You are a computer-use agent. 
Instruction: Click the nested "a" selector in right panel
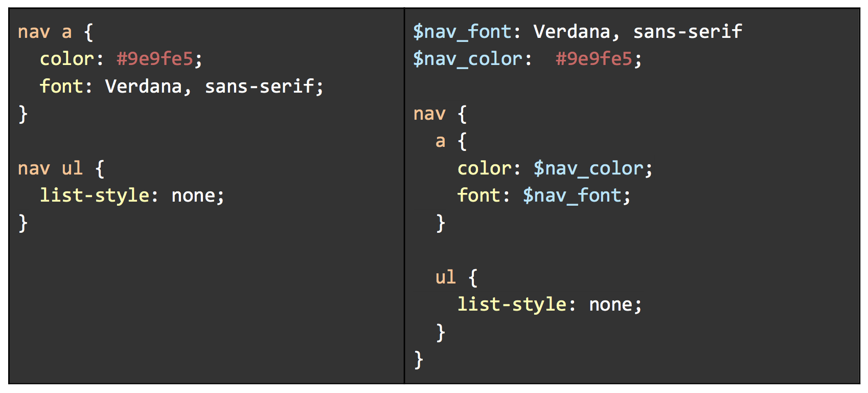pos(440,141)
